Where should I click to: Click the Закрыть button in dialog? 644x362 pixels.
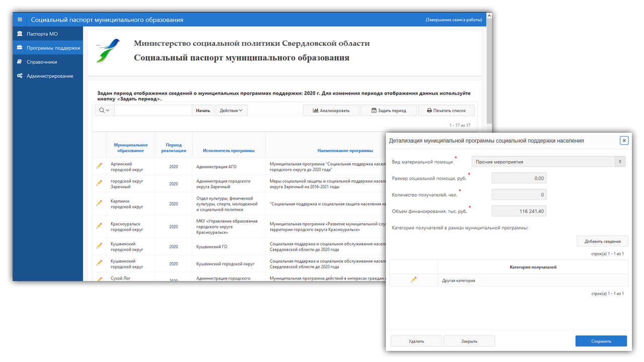469,341
